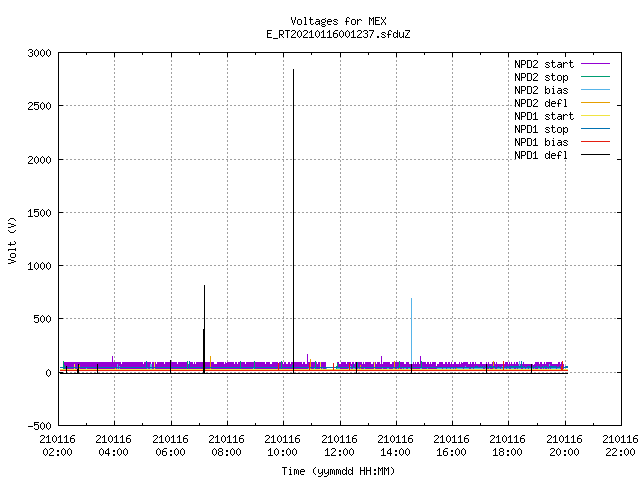Viewport: 640px width, 480px height.
Task: Click the 2000 y-axis tick label
Action: coord(40,160)
